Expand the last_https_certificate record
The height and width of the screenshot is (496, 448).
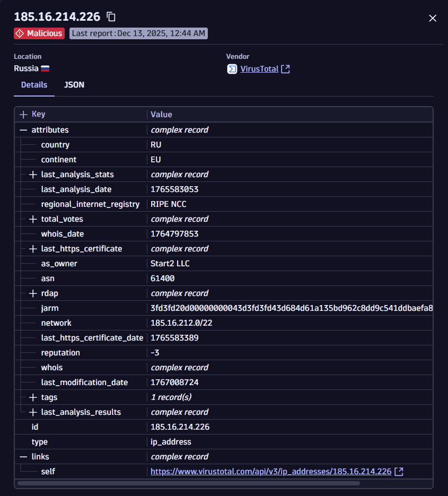pos(32,248)
